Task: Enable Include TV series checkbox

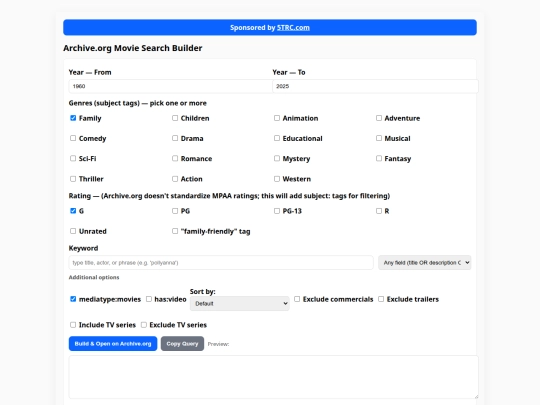Action: point(73,325)
